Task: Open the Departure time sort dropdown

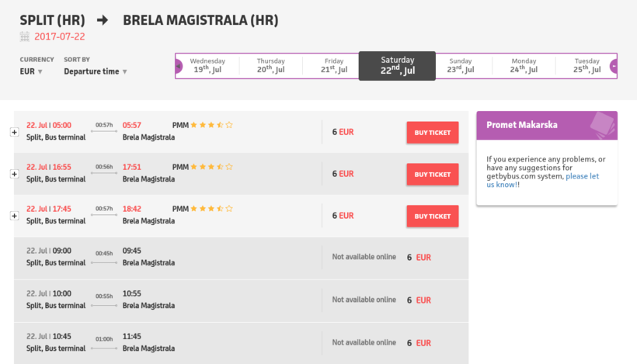Action: tap(95, 72)
